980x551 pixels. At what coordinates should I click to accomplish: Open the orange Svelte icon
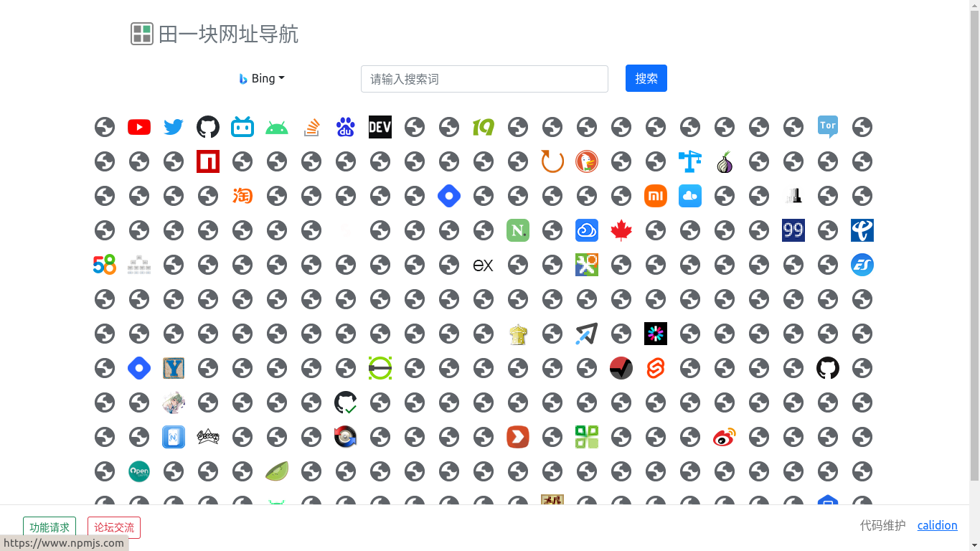656,368
